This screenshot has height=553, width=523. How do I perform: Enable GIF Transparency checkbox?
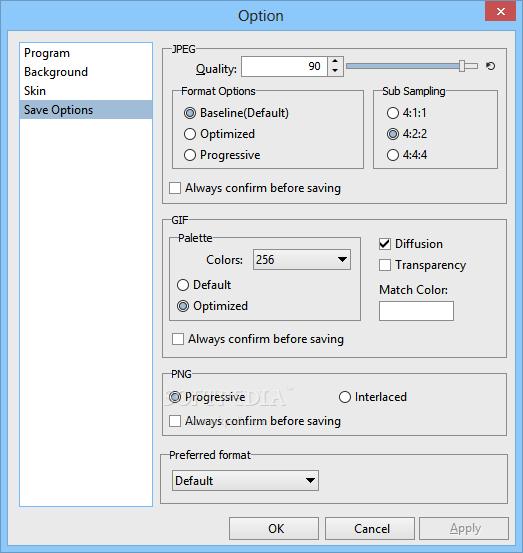385,265
